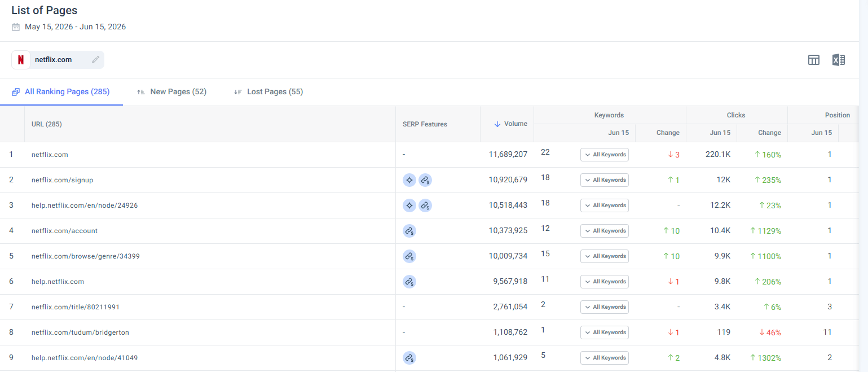Screen dimensions: 868x372
Task: Switch to All Ranking Pages tab
Action: click(61, 91)
